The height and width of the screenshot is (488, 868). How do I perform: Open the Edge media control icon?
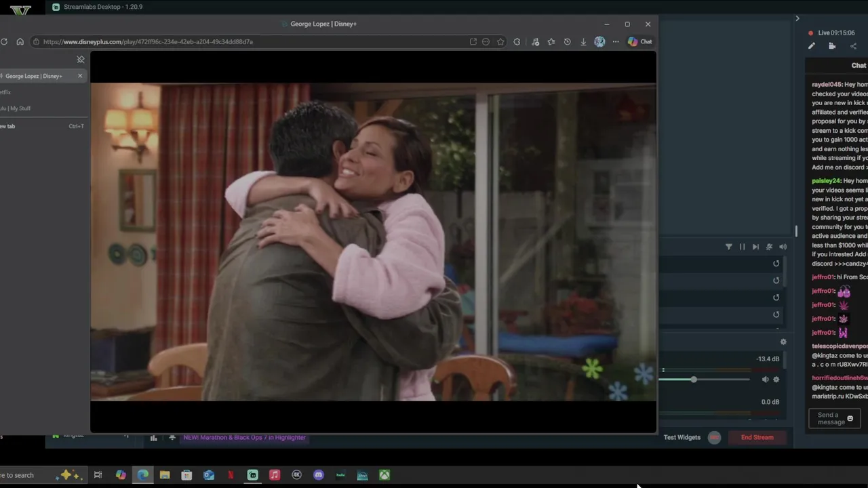(535, 41)
